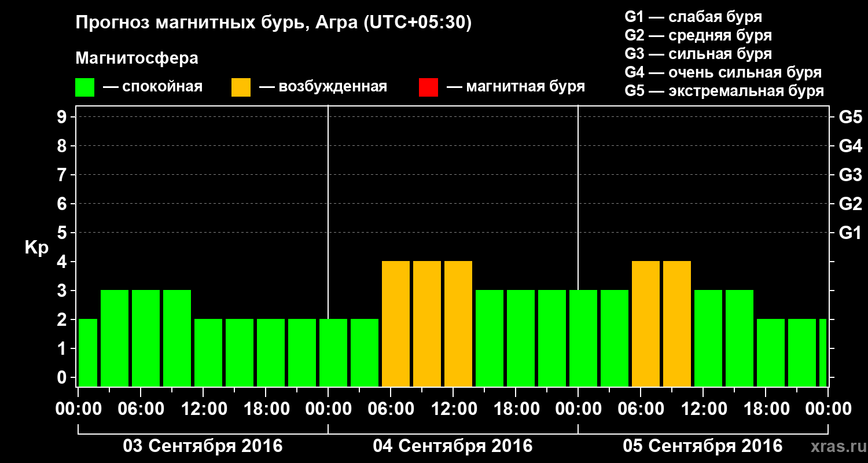Click the '18:00' time label under 04 Сентября

pos(516,409)
